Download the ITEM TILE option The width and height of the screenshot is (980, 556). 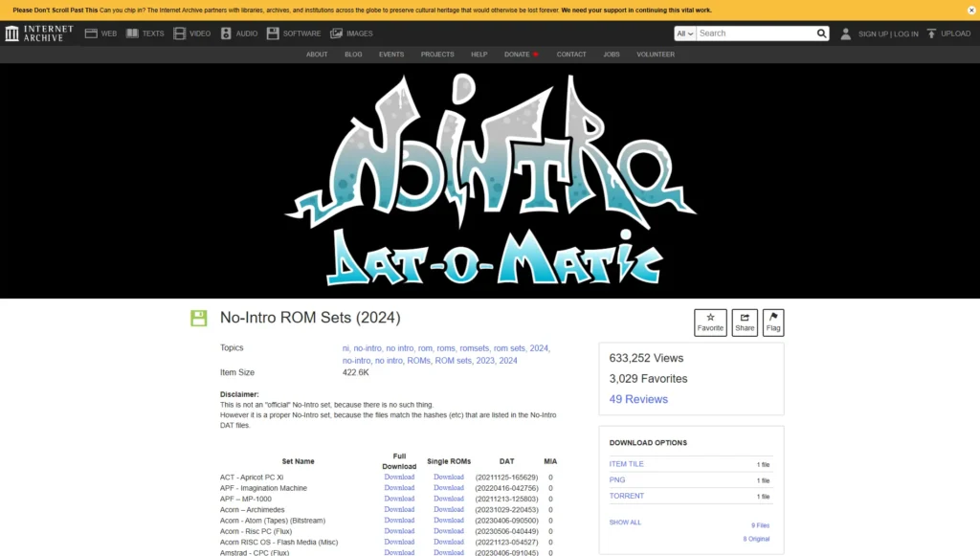pyautogui.click(x=626, y=464)
